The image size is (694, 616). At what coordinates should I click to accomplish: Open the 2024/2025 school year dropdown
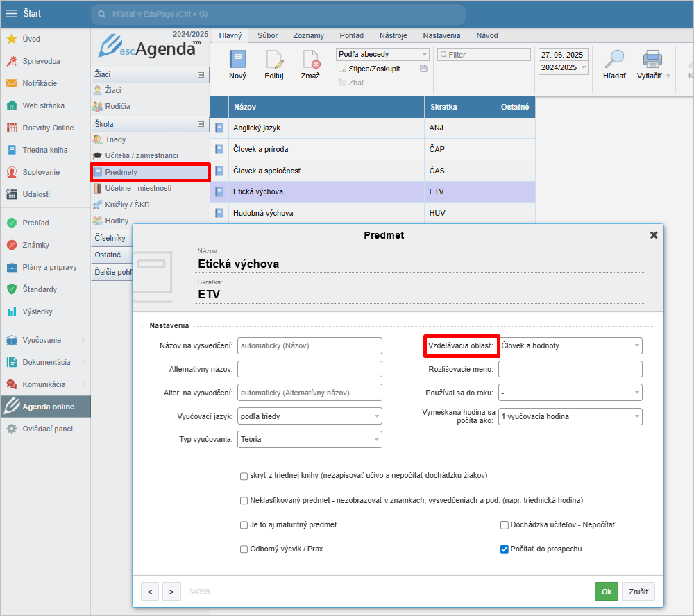tap(563, 67)
